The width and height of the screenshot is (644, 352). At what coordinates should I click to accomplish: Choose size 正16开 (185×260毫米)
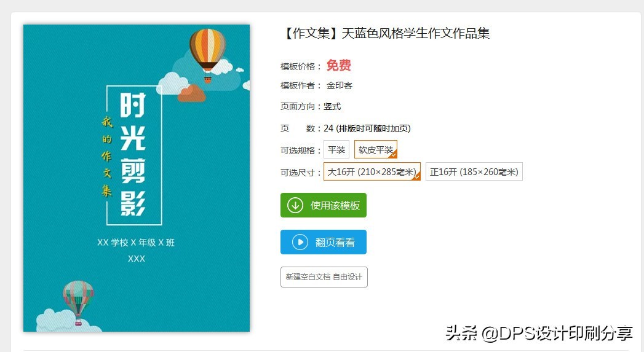[x=474, y=171]
